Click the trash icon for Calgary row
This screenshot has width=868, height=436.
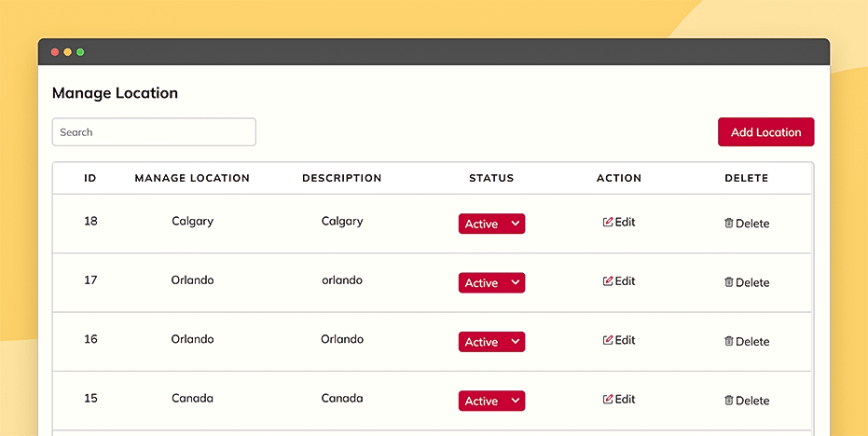click(x=728, y=223)
